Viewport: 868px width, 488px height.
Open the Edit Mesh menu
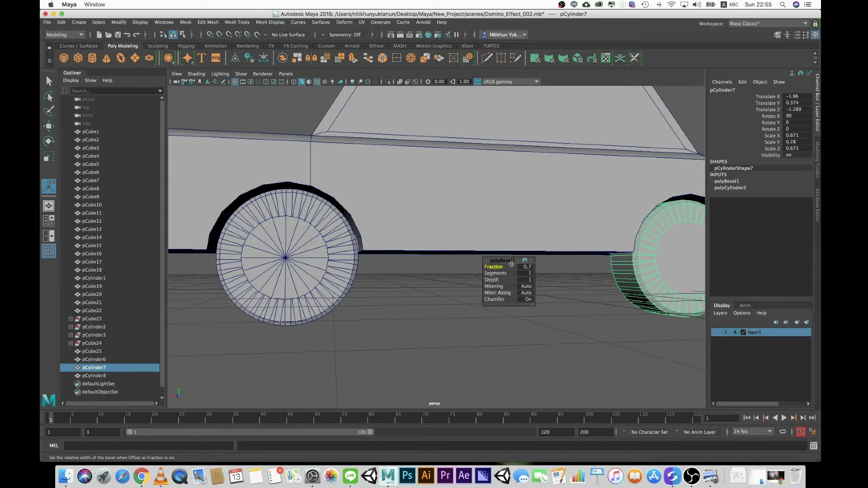(x=208, y=22)
